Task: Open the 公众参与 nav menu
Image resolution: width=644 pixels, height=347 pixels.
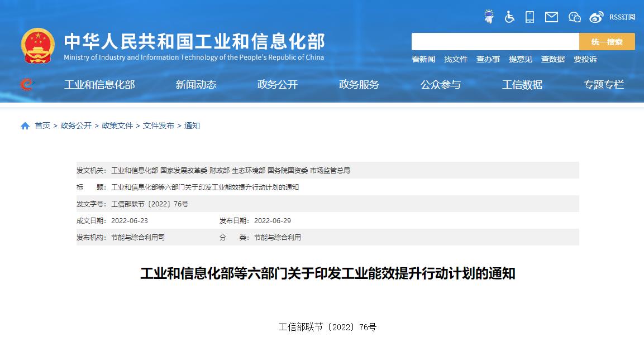Action: pyautogui.click(x=441, y=84)
